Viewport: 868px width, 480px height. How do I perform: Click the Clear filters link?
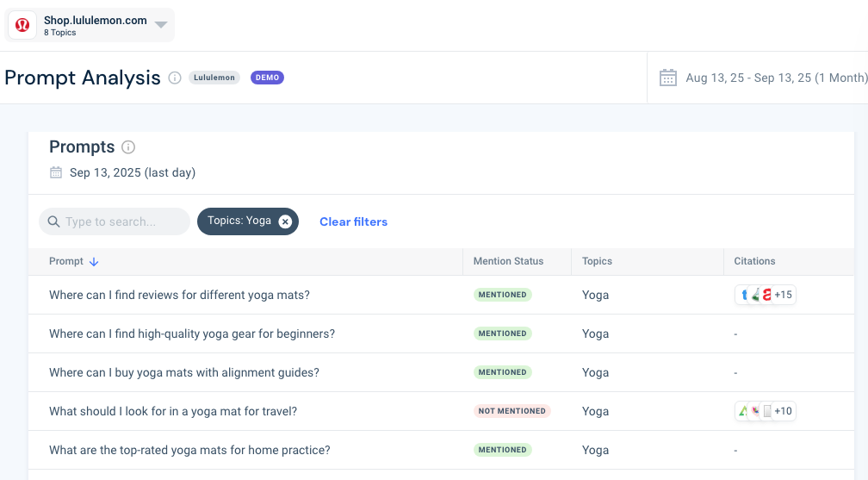(353, 221)
